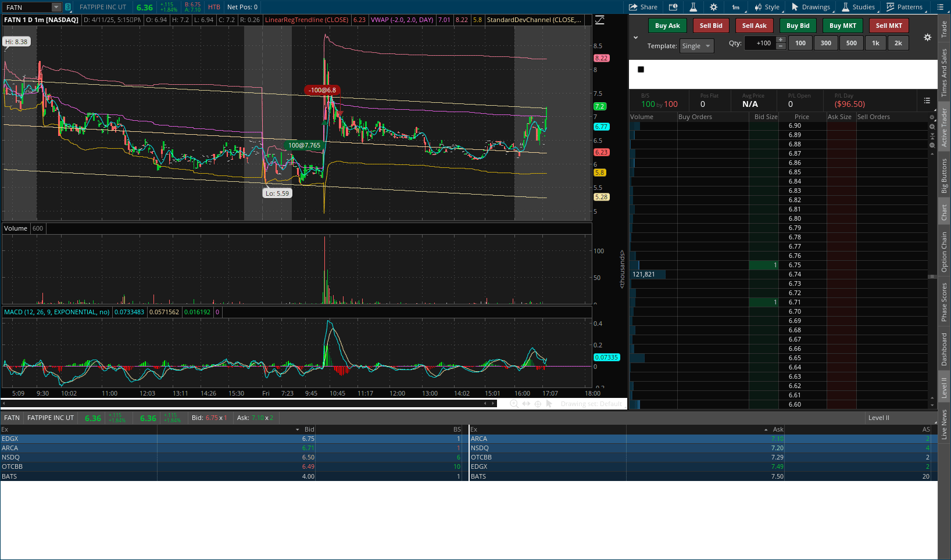Open the list menu icon at top right
951x560 pixels.
click(x=941, y=7)
